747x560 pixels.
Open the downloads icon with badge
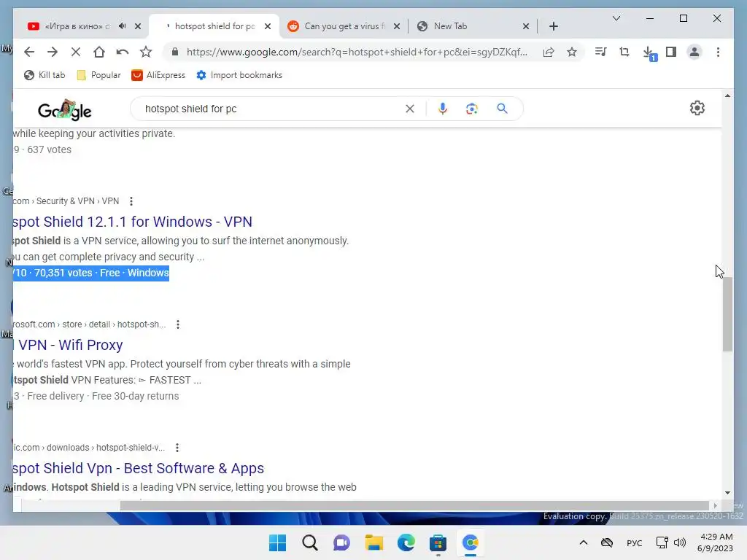(649, 52)
